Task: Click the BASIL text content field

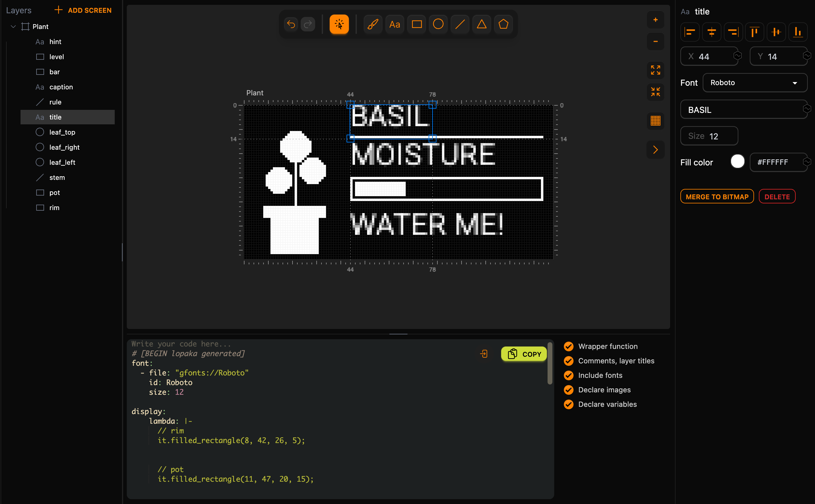Action: coord(744,110)
